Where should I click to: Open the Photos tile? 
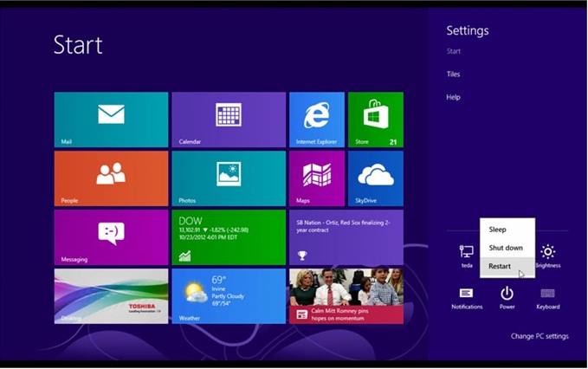pyautogui.click(x=229, y=178)
